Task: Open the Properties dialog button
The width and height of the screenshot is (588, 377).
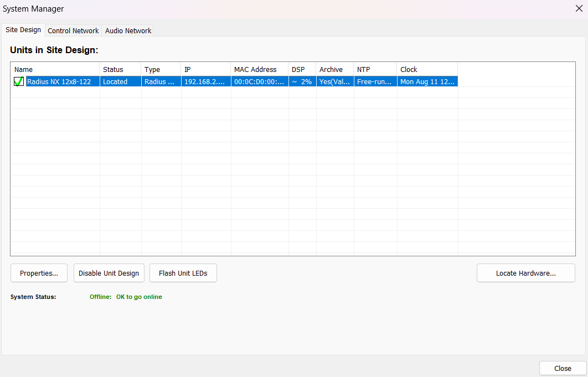Action: point(39,273)
